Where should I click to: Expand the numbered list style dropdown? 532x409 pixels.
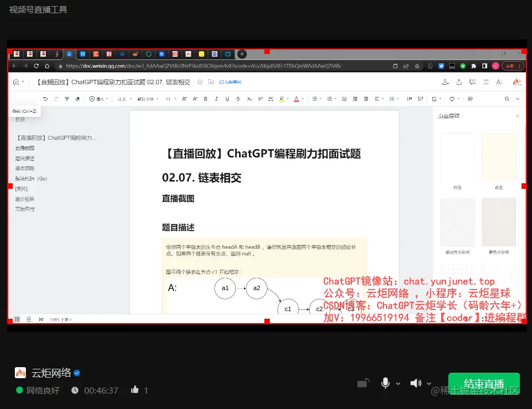click(335, 99)
